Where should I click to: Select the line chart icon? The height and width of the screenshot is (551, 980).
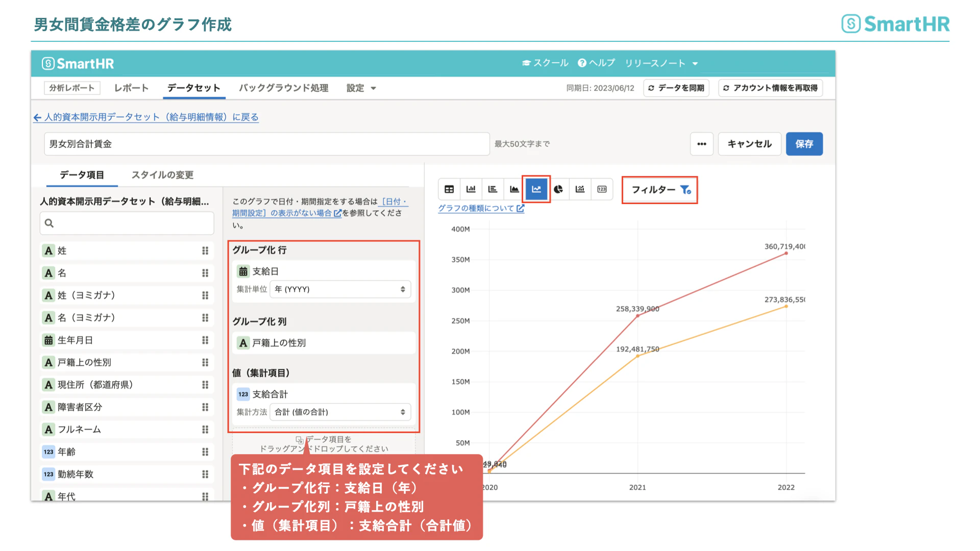pos(536,189)
